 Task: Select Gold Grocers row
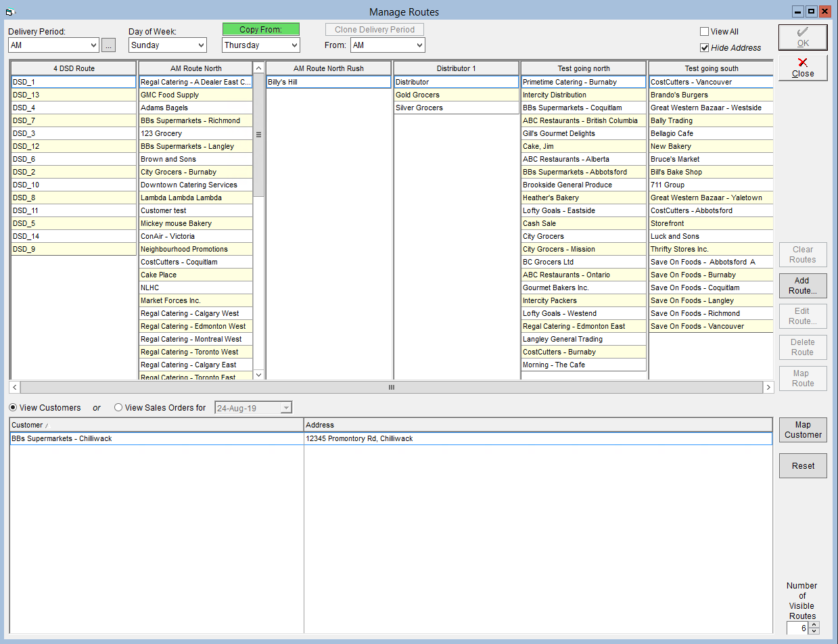pos(457,95)
